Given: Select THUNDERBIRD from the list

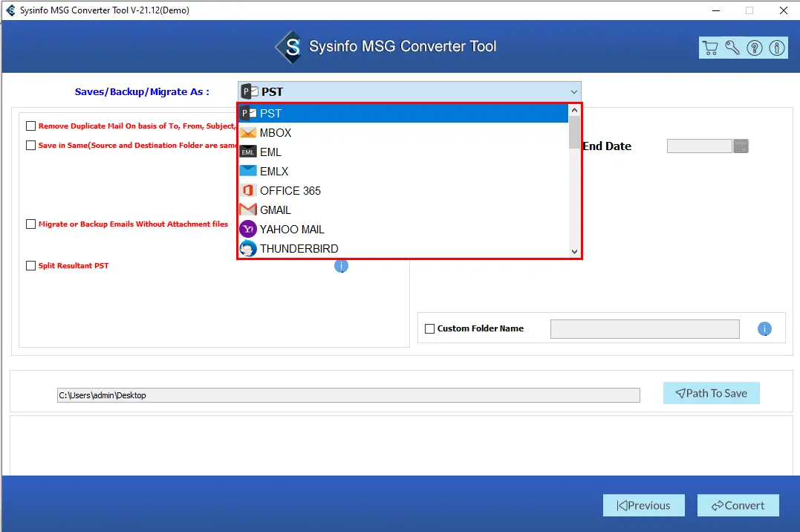Looking at the screenshot, I should (x=403, y=249).
